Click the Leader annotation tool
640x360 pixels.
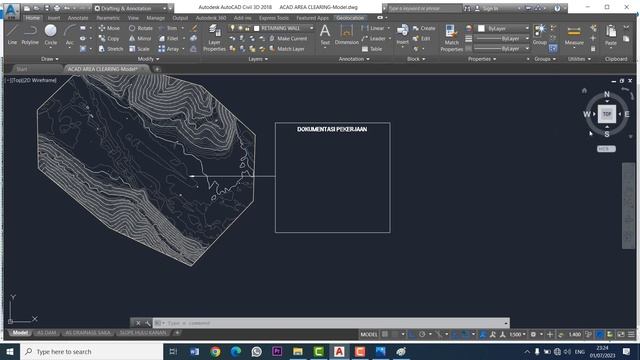(x=373, y=38)
